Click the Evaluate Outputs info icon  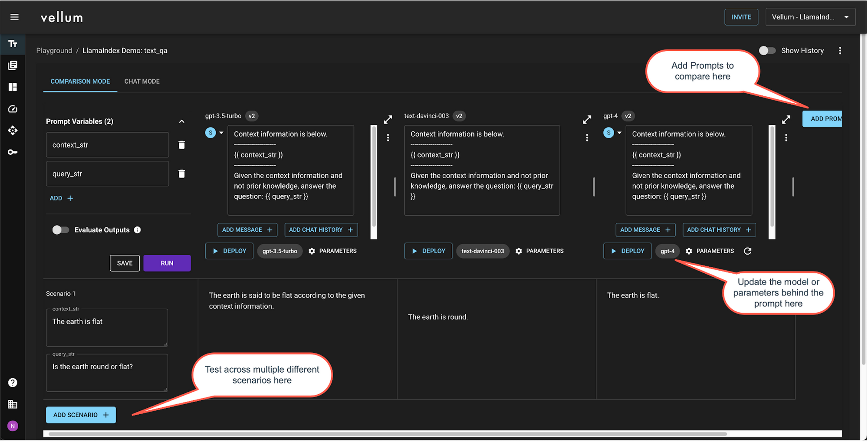tap(138, 230)
